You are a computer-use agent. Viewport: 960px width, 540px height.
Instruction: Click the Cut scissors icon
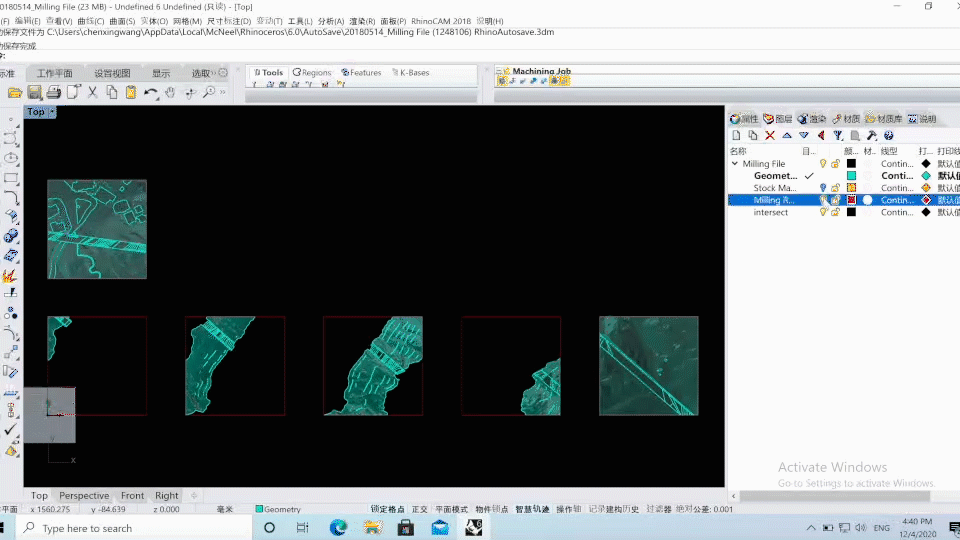(92, 92)
